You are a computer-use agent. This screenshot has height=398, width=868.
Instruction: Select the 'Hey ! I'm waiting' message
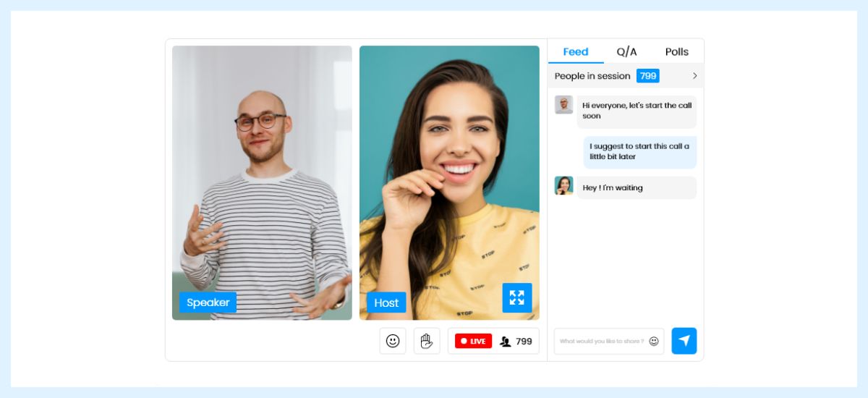(x=636, y=188)
